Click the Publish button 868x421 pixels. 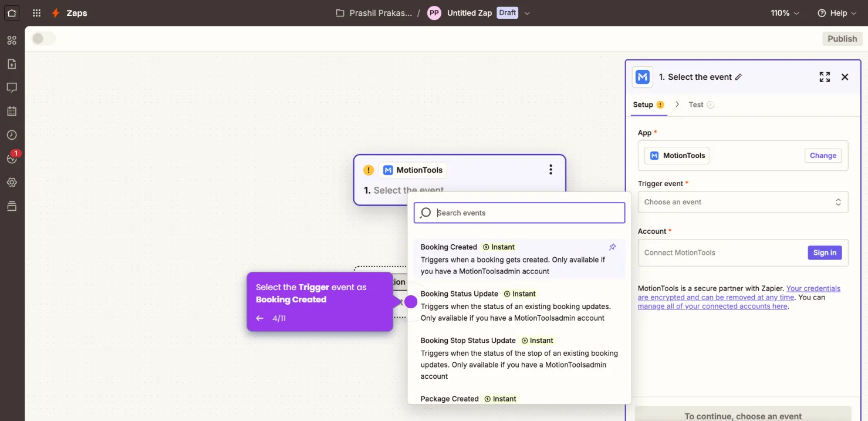pos(842,38)
